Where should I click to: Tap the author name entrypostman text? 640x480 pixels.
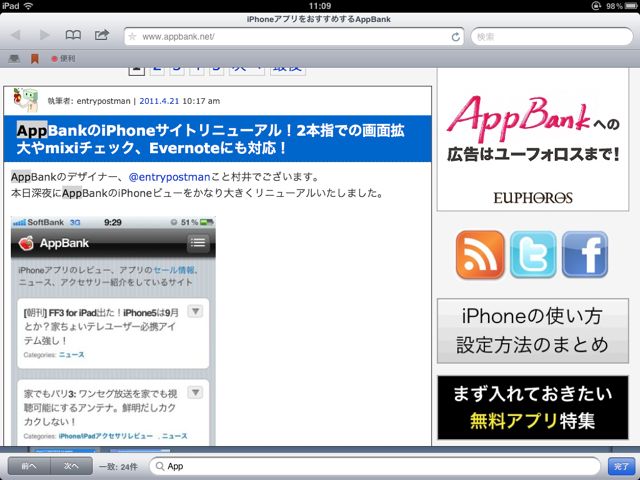pos(103,101)
